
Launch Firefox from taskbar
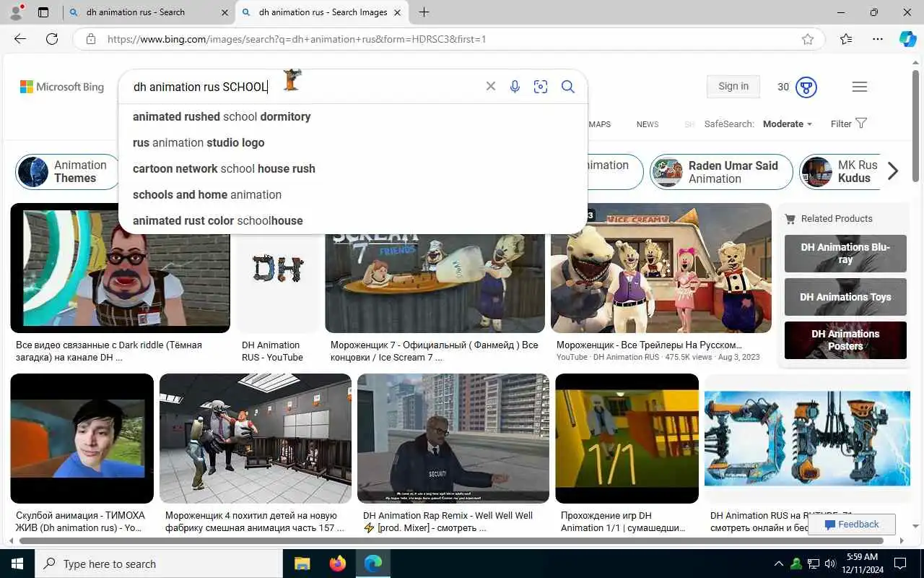coord(337,564)
